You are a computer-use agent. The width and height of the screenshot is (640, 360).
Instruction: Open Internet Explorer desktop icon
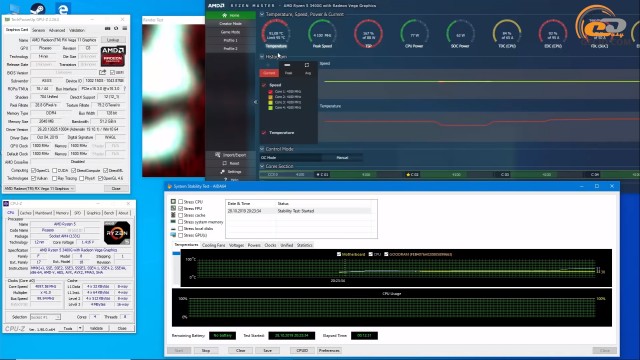63,8
